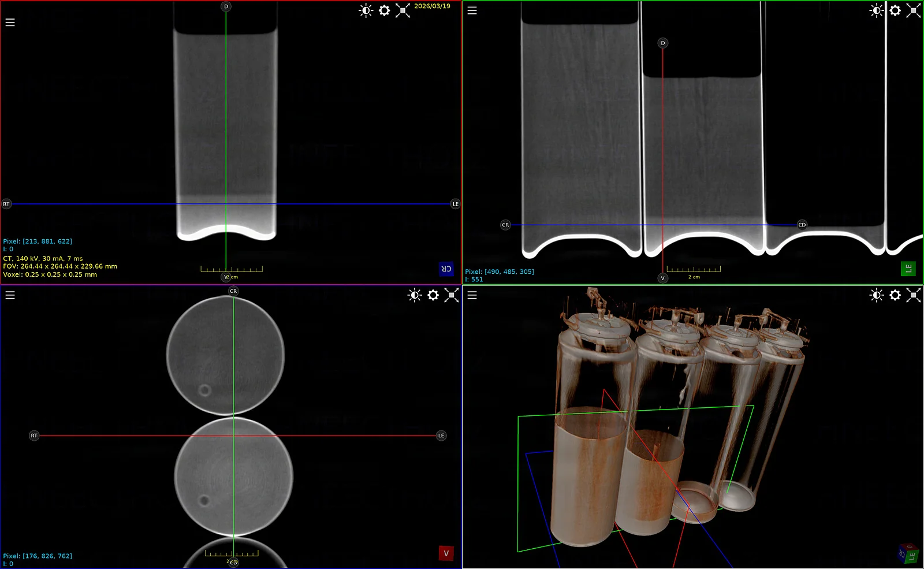Image resolution: width=924 pixels, height=569 pixels.
Task: Click the 'CT, 140 kV, 30 mA, 7 ms' text
Action: tap(43, 259)
